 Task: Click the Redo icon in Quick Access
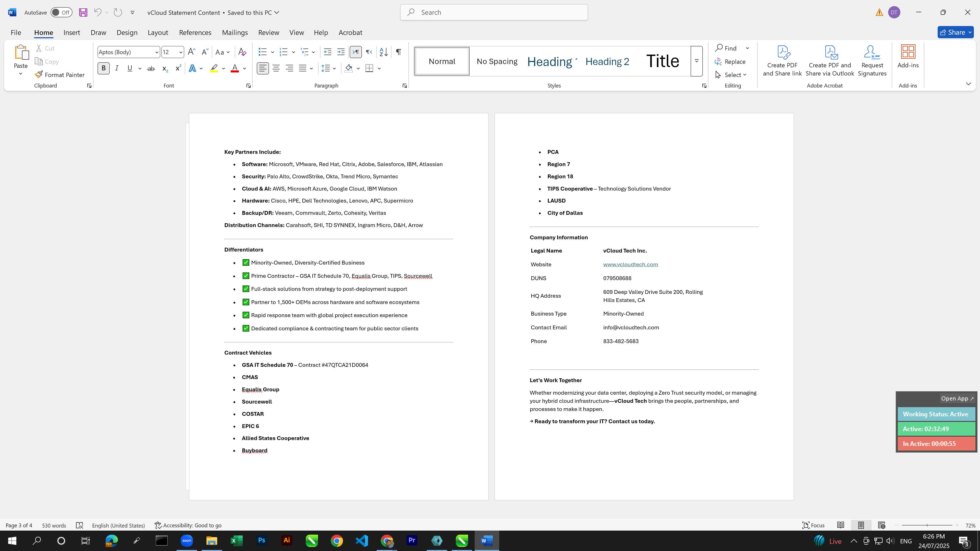point(118,12)
